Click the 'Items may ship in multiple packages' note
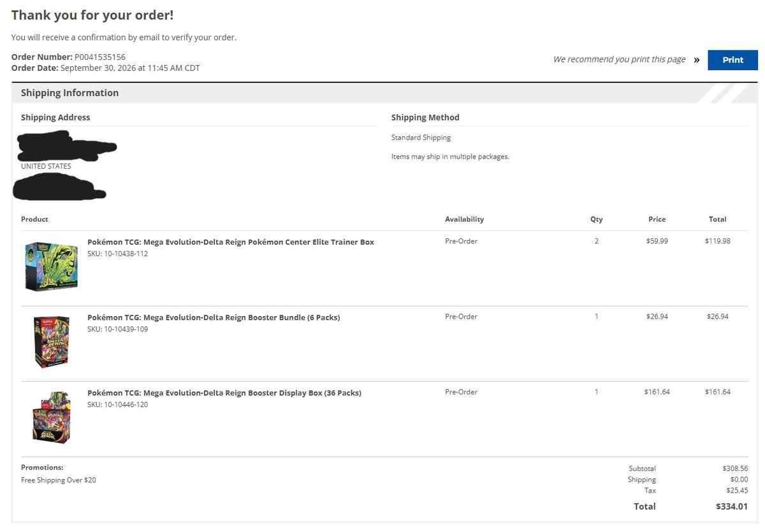This screenshot has height=532, width=765. click(451, 157)
